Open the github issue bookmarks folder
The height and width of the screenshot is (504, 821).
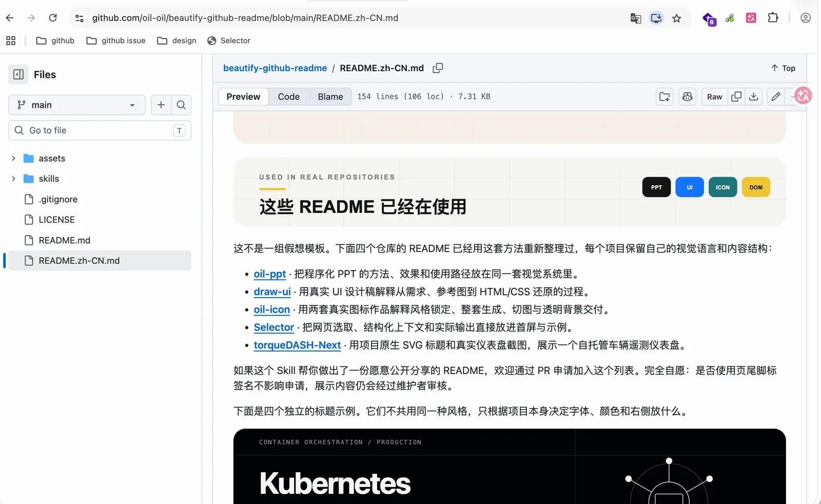pyautogui.click(x=116, y=41)
